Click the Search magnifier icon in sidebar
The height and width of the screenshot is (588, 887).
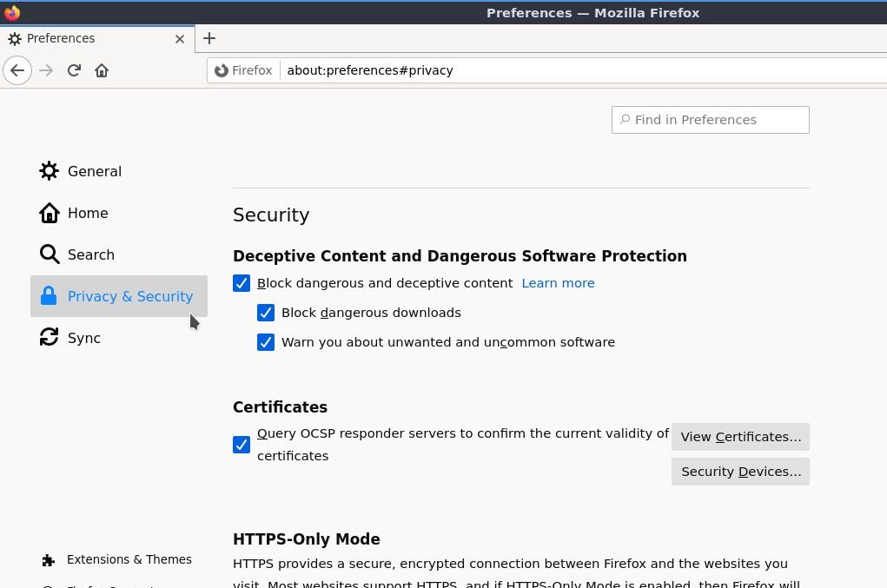pyautogui.click(x=50, y=254)
